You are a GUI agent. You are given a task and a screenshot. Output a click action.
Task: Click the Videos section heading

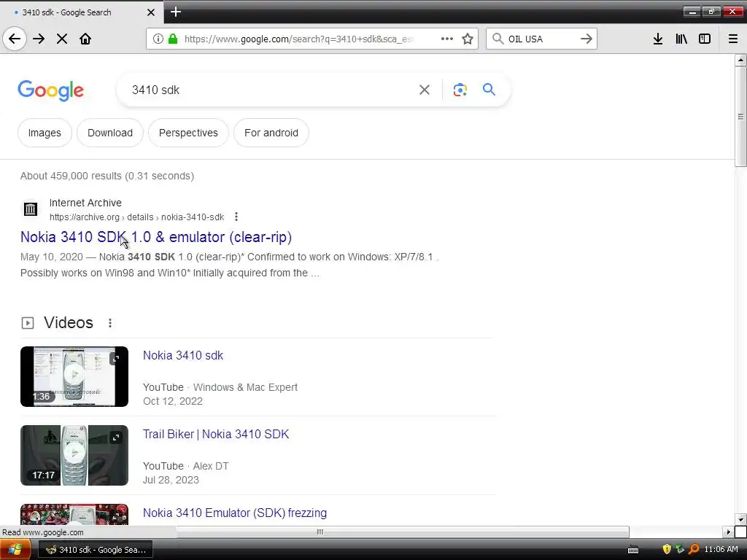click(69, 323)
